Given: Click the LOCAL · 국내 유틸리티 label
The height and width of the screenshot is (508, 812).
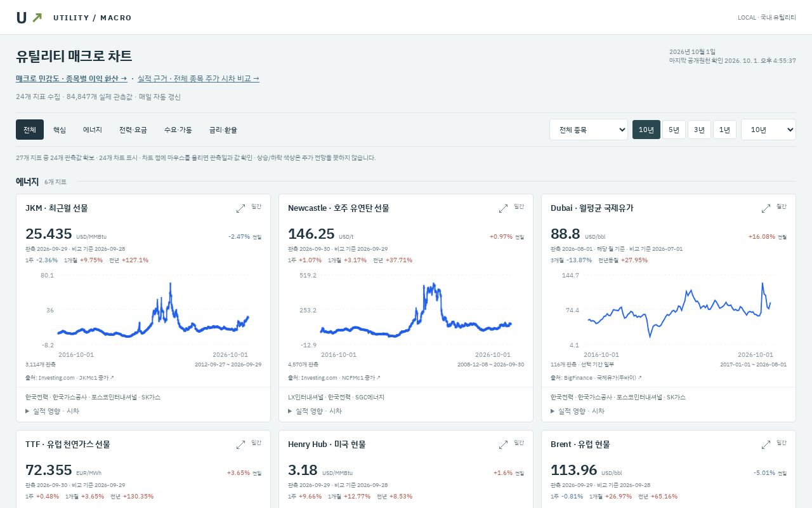Looking at the screenshot, I should click(767, 18).
